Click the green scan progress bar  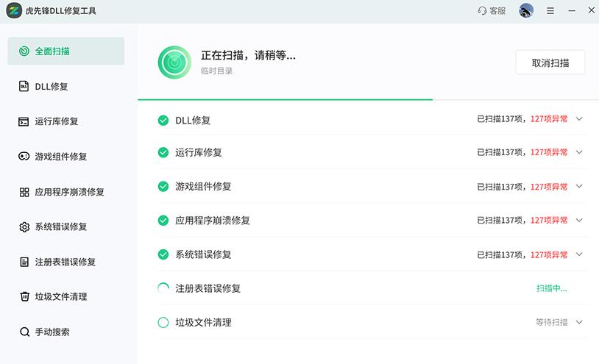pyautogui.click(x=285, y=99)
